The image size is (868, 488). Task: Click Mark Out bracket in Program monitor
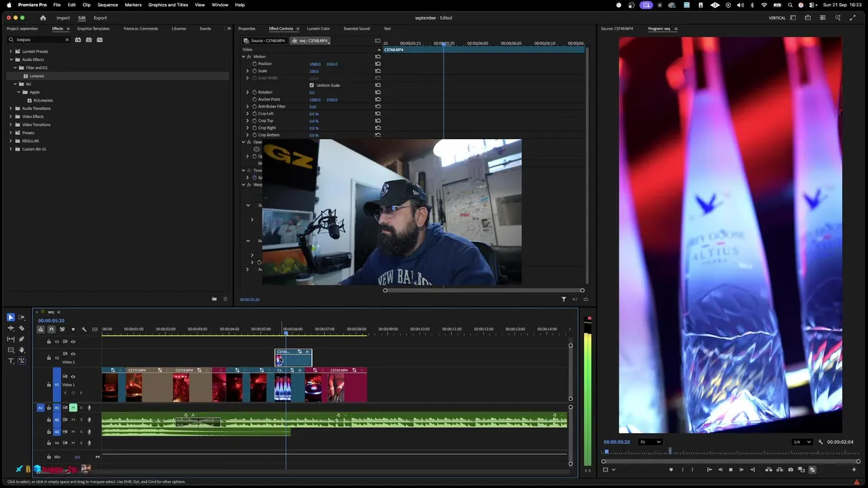[x=692, y=469]
